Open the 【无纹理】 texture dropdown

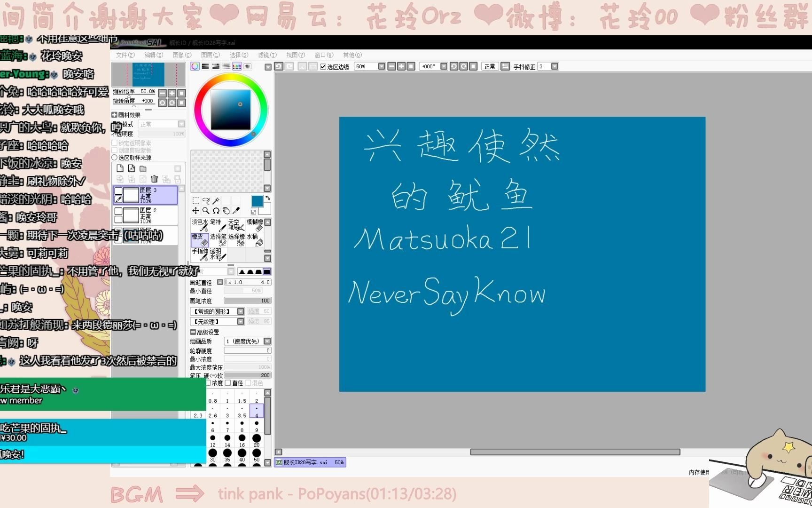click(x=241, y=322)
